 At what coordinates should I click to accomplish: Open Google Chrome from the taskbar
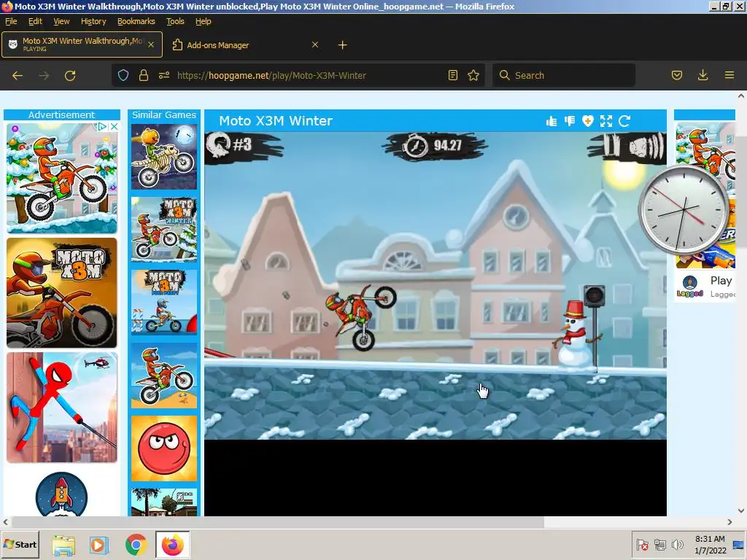[136, 545]
